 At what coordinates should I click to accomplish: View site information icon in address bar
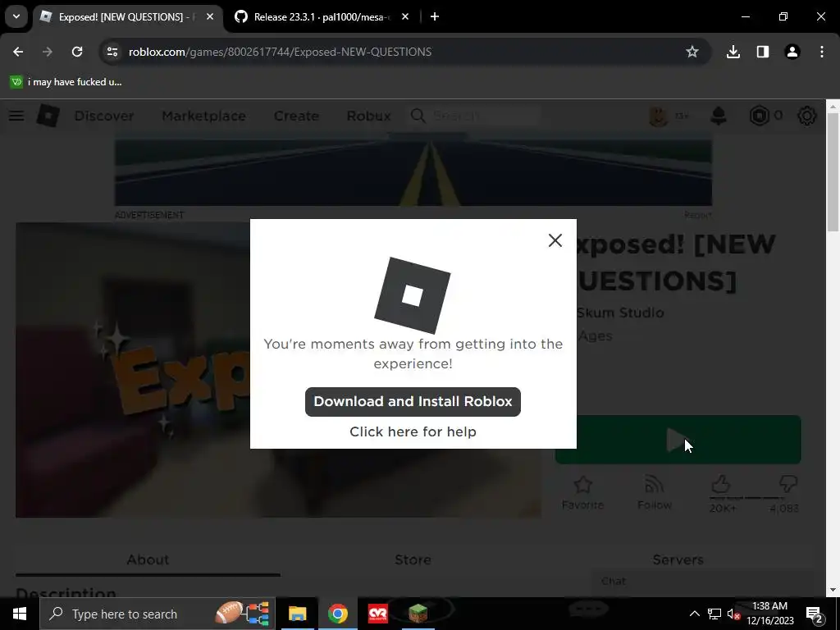pyautogui.click(x=112, y=52)
